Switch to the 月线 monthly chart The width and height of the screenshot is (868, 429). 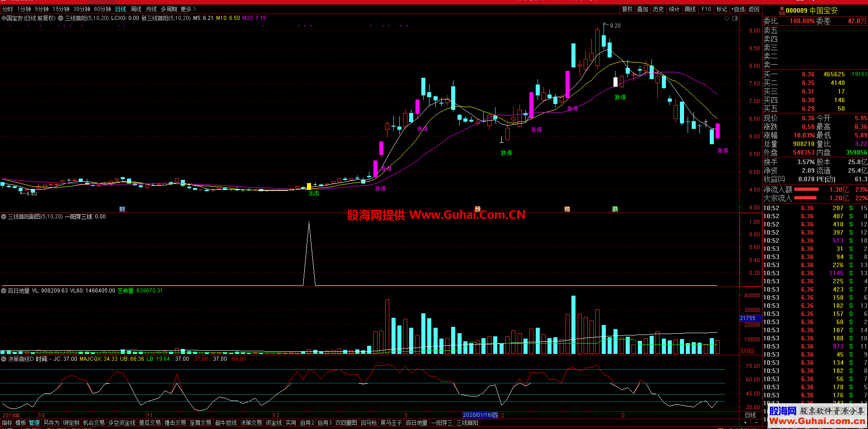click(151, 9)
